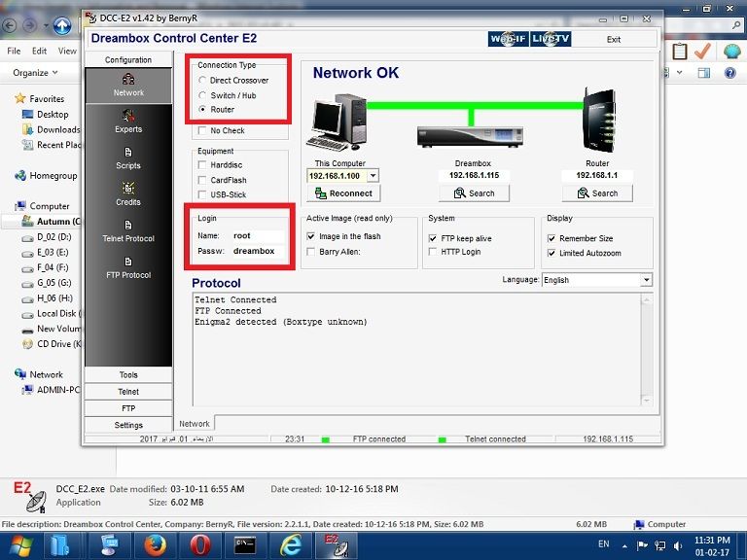Uncheck Image in the flash
Screen dimensions: 747x560
tap(311, 236)
